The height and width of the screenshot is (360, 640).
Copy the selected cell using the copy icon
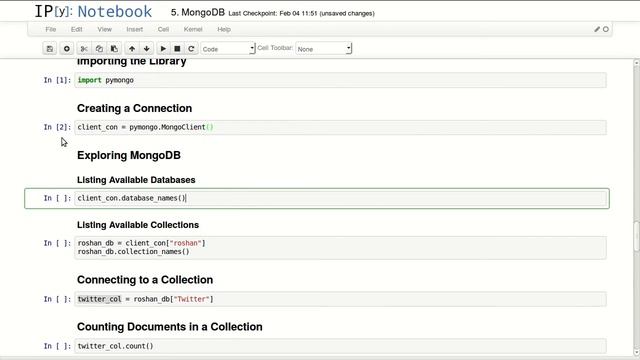pyautogui.click(x=99, y=49)
